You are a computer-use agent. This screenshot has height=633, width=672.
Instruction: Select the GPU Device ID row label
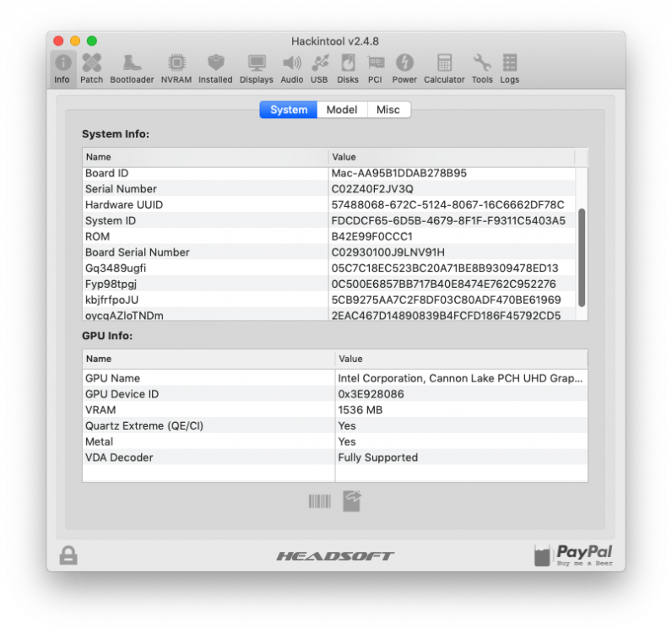tap(122, 394)
